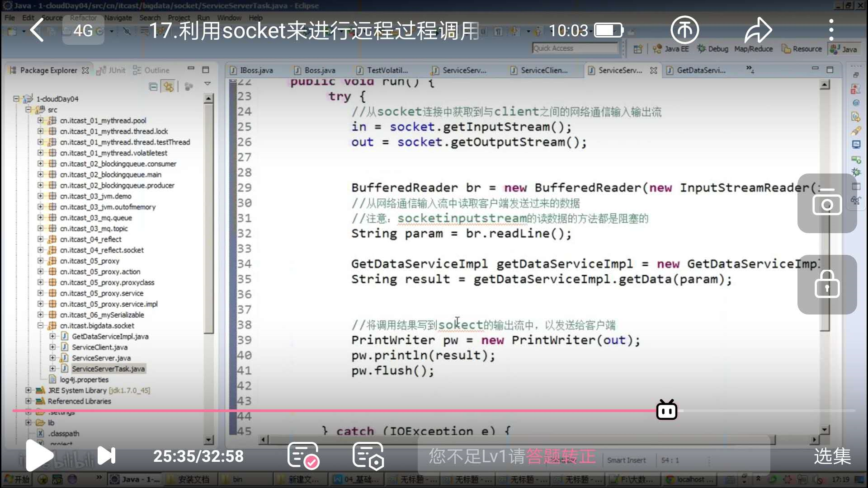This screenshot has height=488, width=868.
Task: Click the editor scroll-down arrow
Action: click(825, 429)
